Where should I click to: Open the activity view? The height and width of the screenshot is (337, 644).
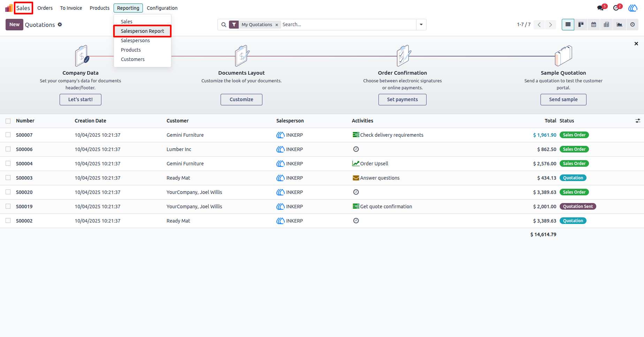[632, 24]
